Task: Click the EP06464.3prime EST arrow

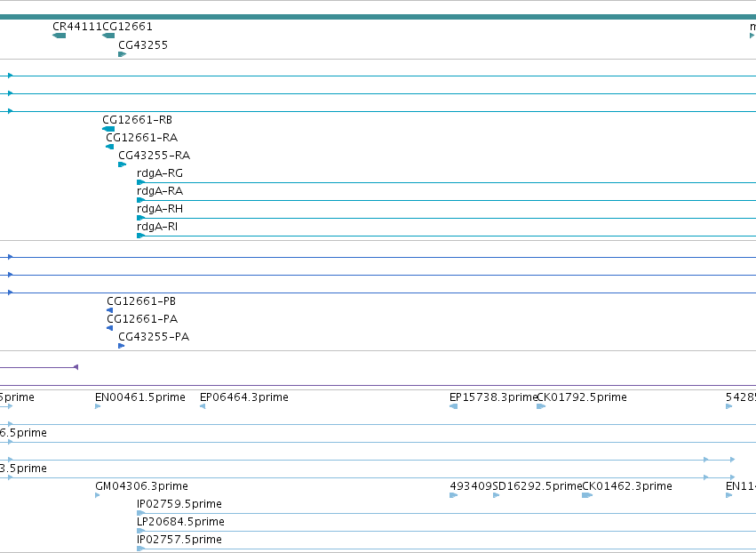Action: coord(203,406)
